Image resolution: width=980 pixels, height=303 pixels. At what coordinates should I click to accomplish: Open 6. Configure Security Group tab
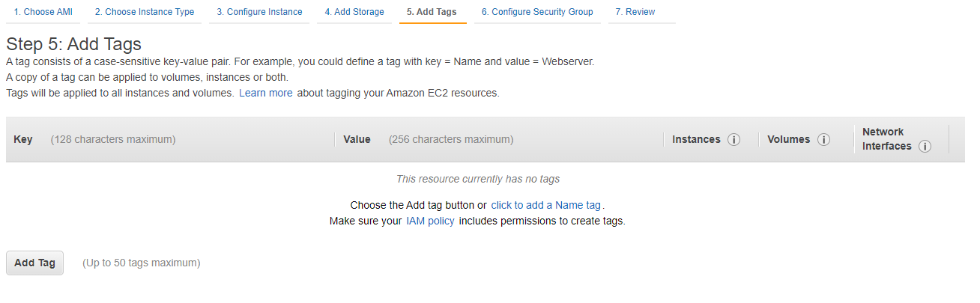pos(537,12)
